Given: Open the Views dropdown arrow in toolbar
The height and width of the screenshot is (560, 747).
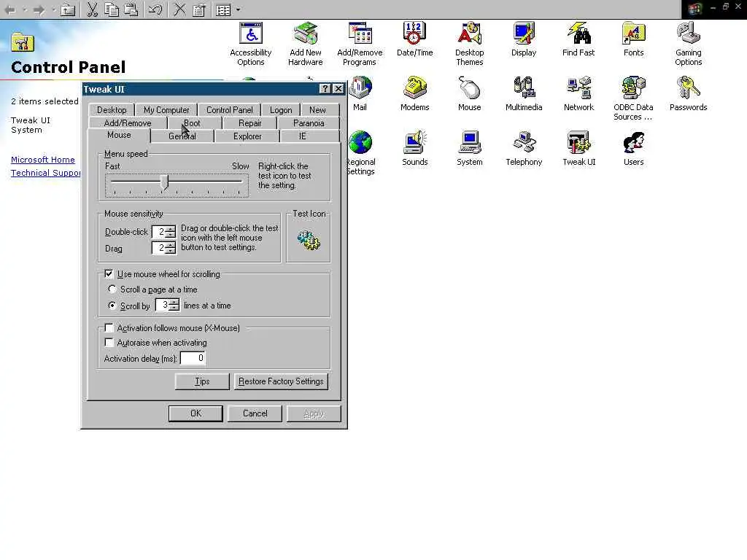Looking at the screenshot, I should point(239,9).
